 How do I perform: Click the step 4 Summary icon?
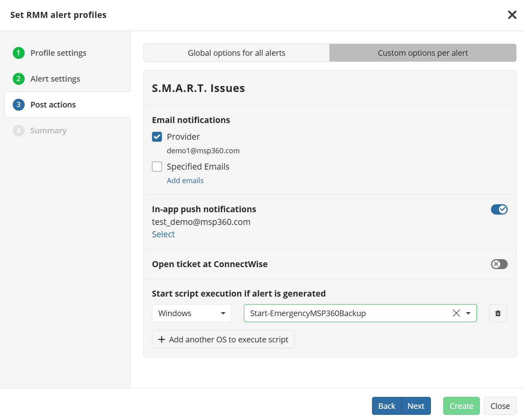[x=19, y=131]
